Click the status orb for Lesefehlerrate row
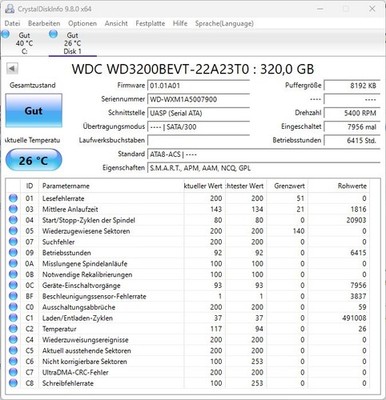 [x=13, y=198]
